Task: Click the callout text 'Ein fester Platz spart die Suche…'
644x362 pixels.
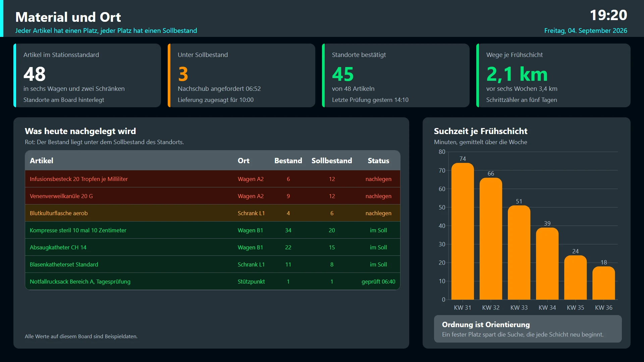Action: point(523,334)
